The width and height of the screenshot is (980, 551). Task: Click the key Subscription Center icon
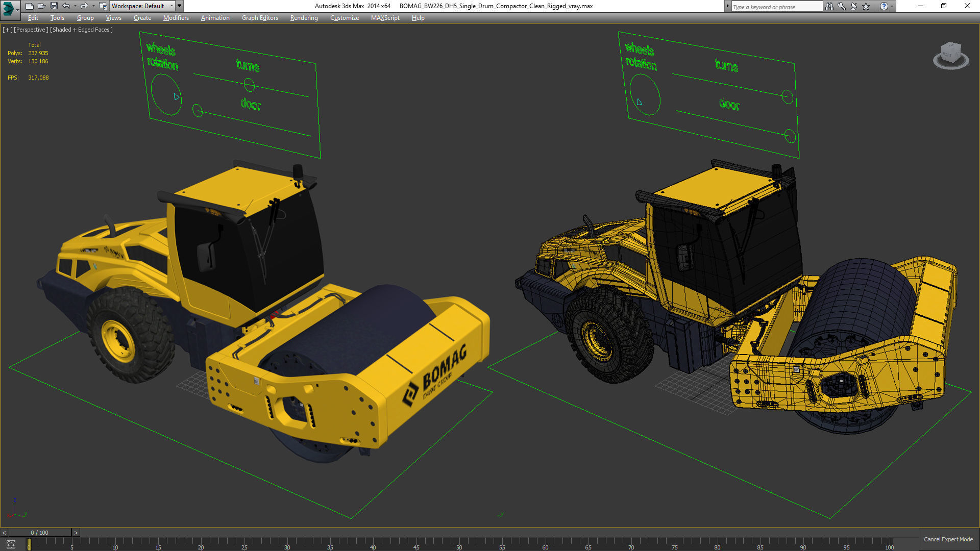[x=842, y=6]
